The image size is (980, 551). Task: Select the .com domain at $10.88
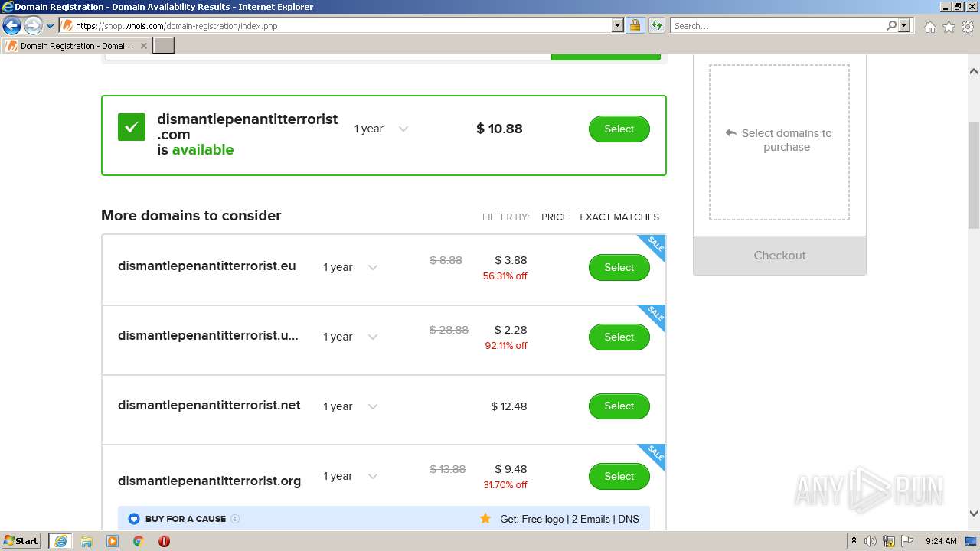click(619, 129)
